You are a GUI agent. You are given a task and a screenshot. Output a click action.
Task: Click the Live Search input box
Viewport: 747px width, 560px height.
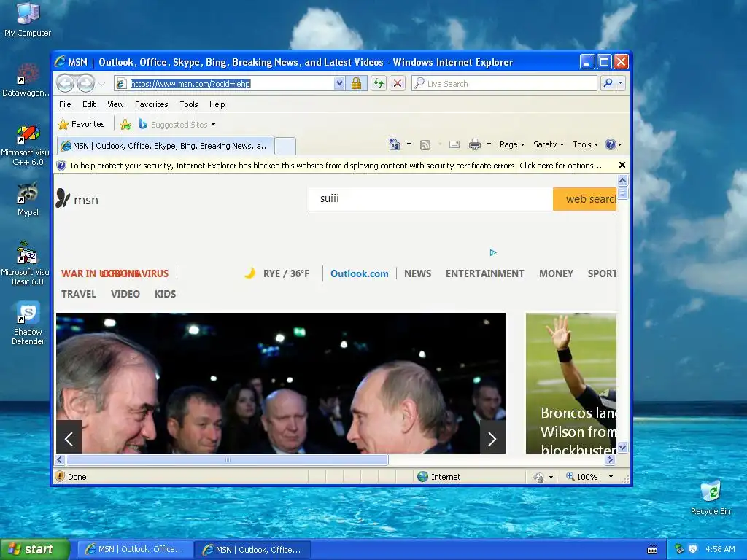pos(505,83)
